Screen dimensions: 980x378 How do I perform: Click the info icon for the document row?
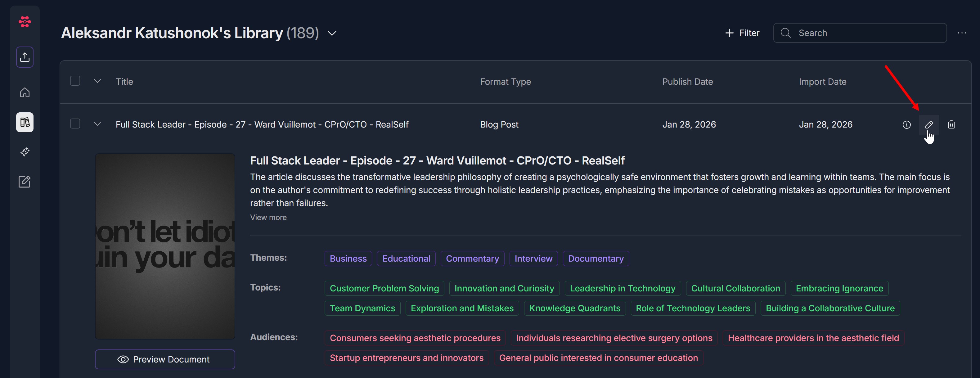point(906,125)
